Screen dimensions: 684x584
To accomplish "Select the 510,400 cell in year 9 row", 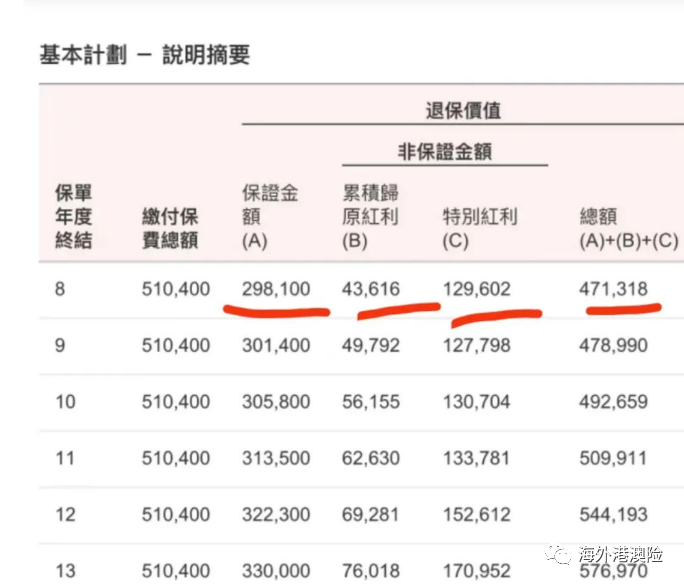I will tap(176, 345).
